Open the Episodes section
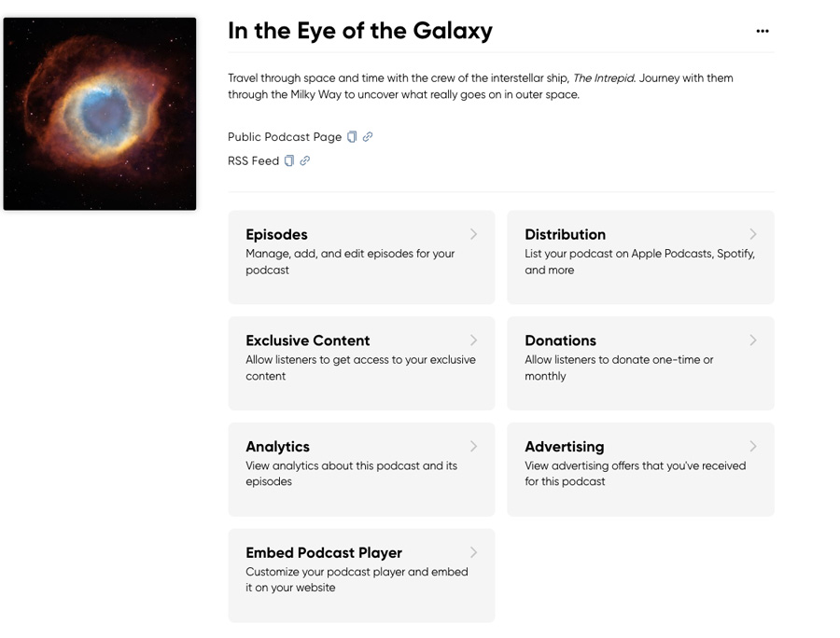 coord(361,257)
